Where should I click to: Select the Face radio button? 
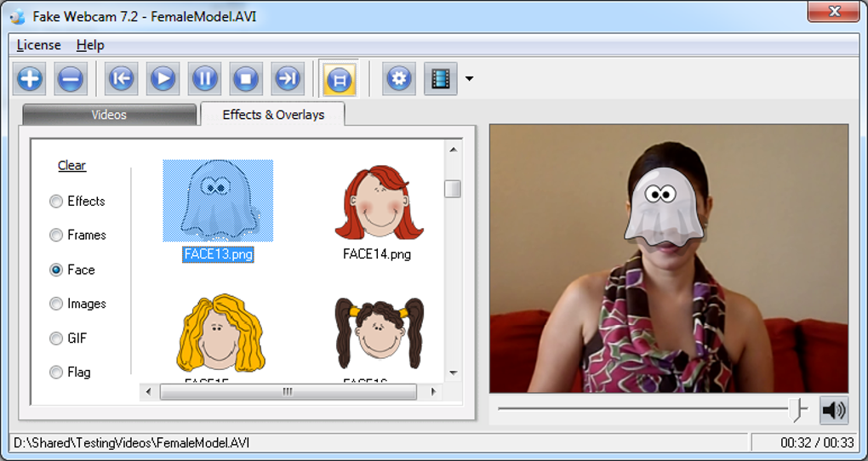[56, 270]
